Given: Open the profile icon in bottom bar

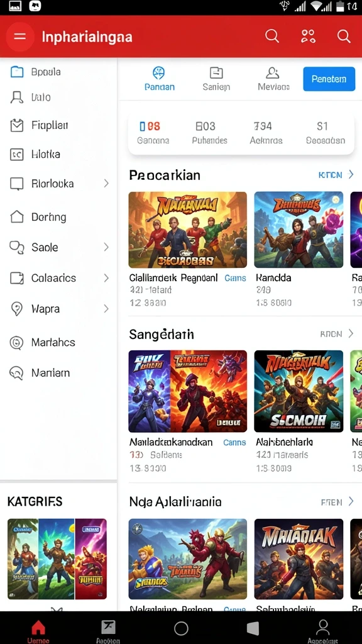Looking at the screenshot, I should click(x=323, y=627).
